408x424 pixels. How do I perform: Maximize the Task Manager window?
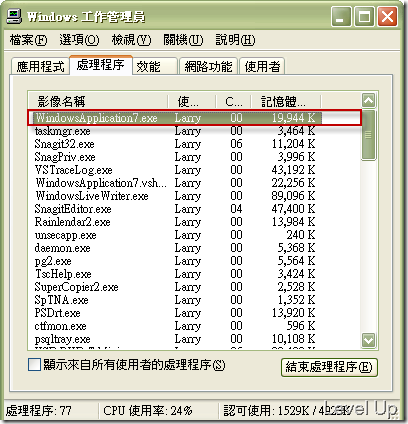click(x=364, y=17)
